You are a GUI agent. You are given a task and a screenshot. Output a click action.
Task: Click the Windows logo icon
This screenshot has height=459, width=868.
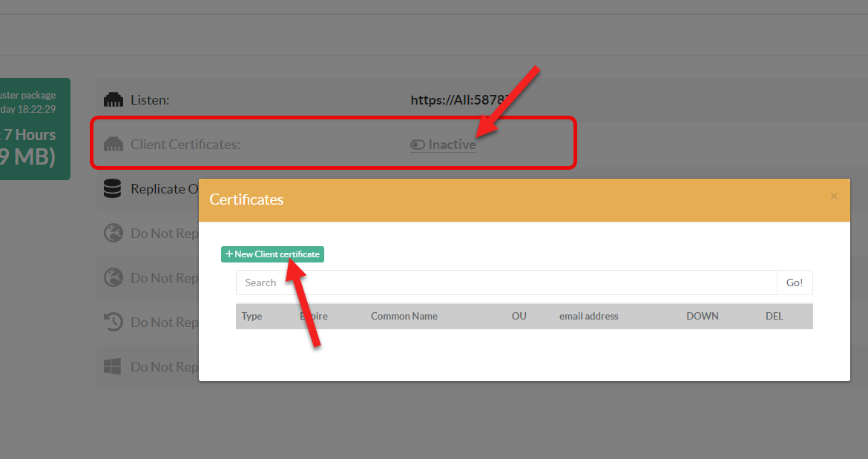tap(113, 367)
